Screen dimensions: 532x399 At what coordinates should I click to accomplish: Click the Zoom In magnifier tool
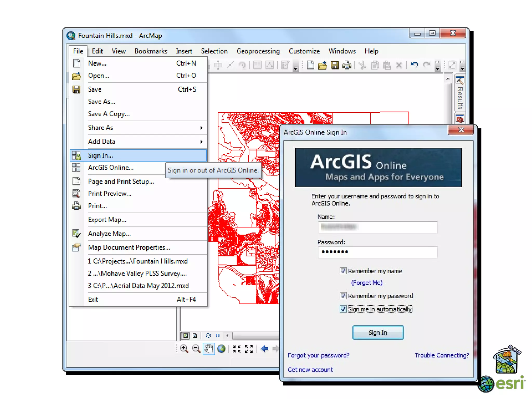tap(184, 349)
